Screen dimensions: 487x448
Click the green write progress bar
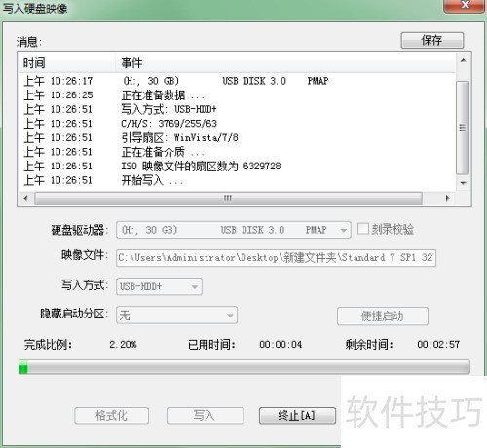pyautogui.click(x=244, y=367)
